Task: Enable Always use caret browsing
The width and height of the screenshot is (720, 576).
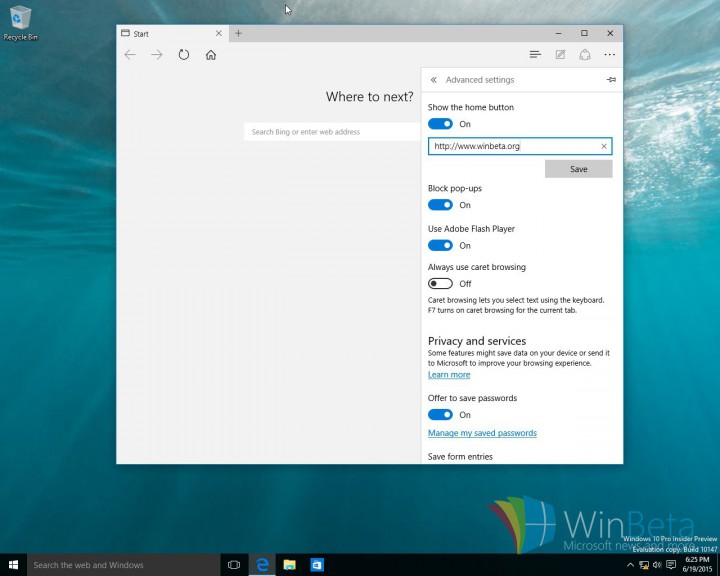Action: coord(440,283)
